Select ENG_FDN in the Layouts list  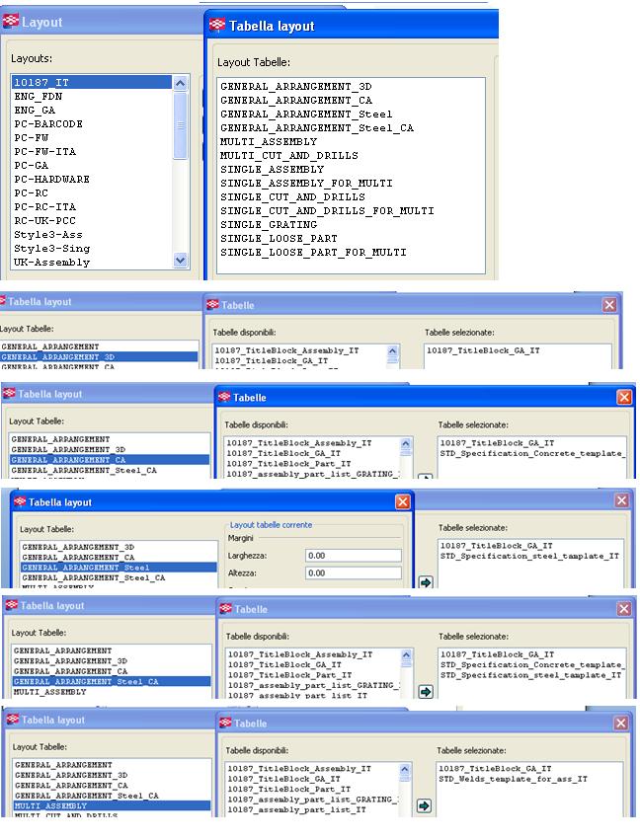[x=39, y=97]
